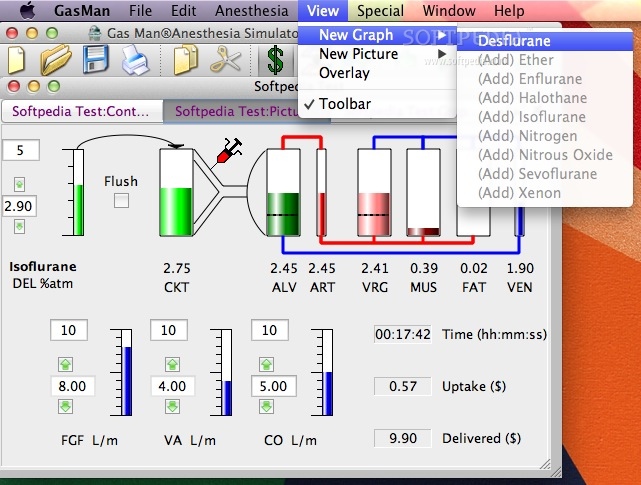Click the red syringe injection icon
This screenshot has height=485, width=641.
231,152
